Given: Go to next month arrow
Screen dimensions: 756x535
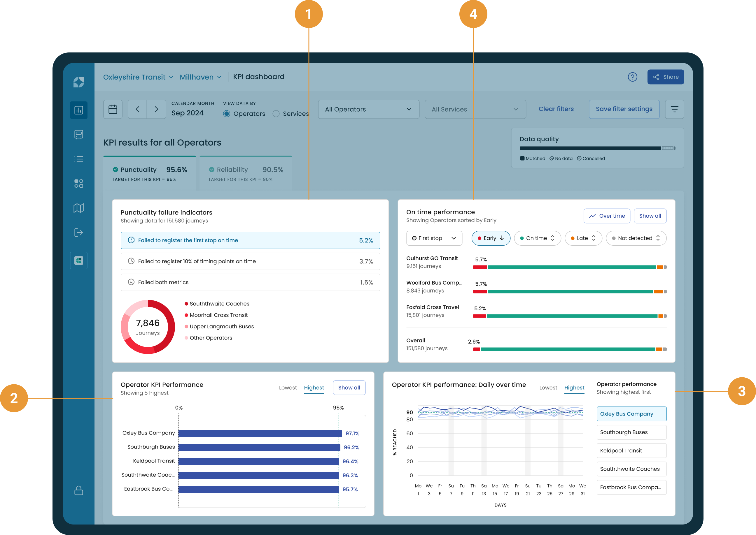Looking at the screenshot, I should coord(156,109).
